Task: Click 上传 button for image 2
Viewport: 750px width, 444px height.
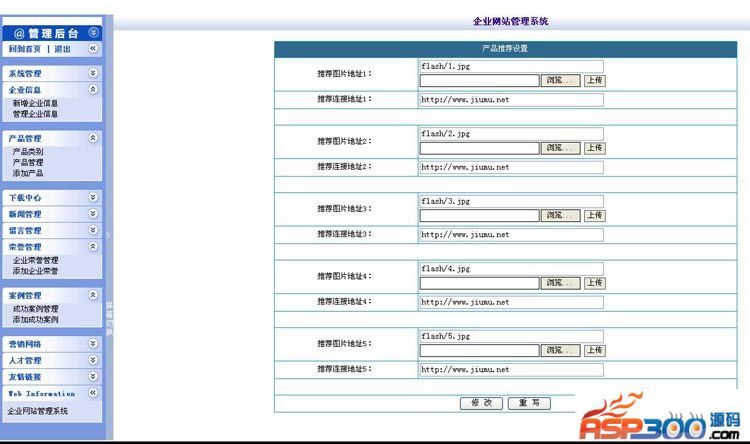Action: (595, 148)
